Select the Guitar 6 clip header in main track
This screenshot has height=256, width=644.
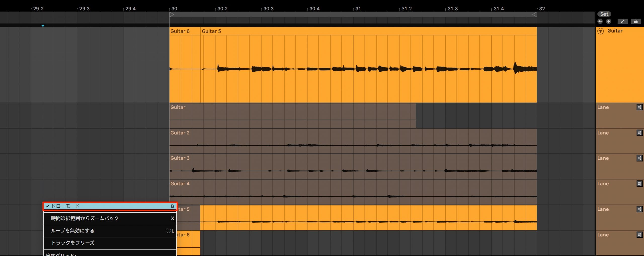click(x=185, y=31)
